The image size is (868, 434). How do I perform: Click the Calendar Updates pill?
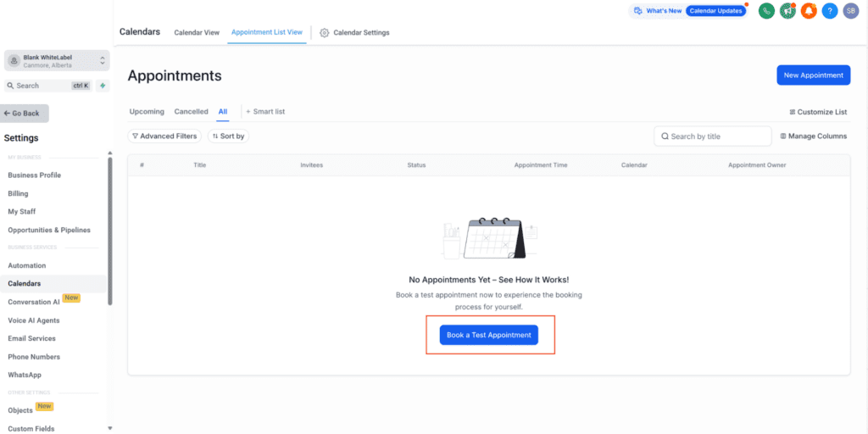coord(715,10)
